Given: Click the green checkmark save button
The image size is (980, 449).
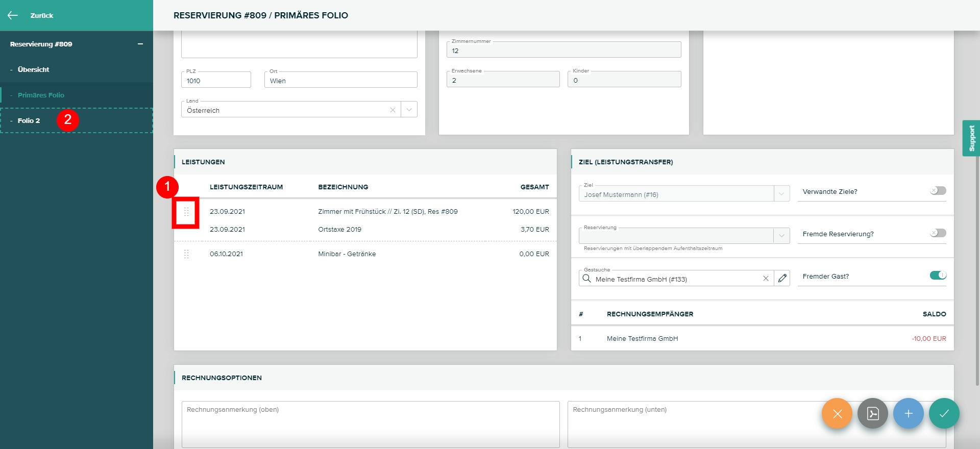Looking at the screenshot, I should pyautogui.click(x=944, y=413).
